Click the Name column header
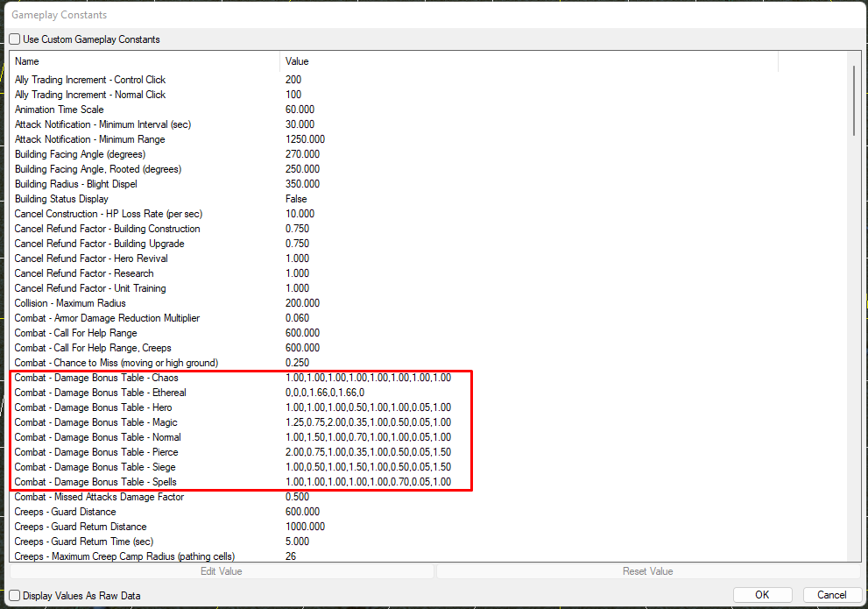The height and width of the screenshot is (609, 868). pos(145,61)
